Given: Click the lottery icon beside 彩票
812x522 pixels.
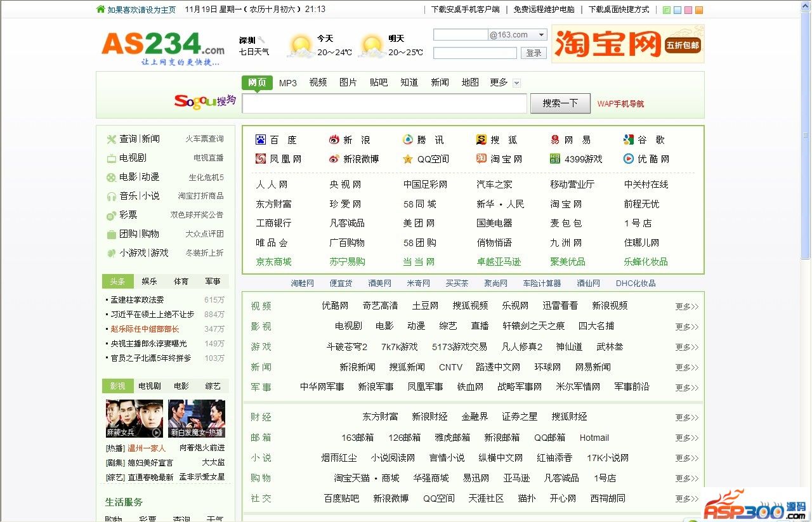Looking at the screenshot, I should tap(111, 215).
